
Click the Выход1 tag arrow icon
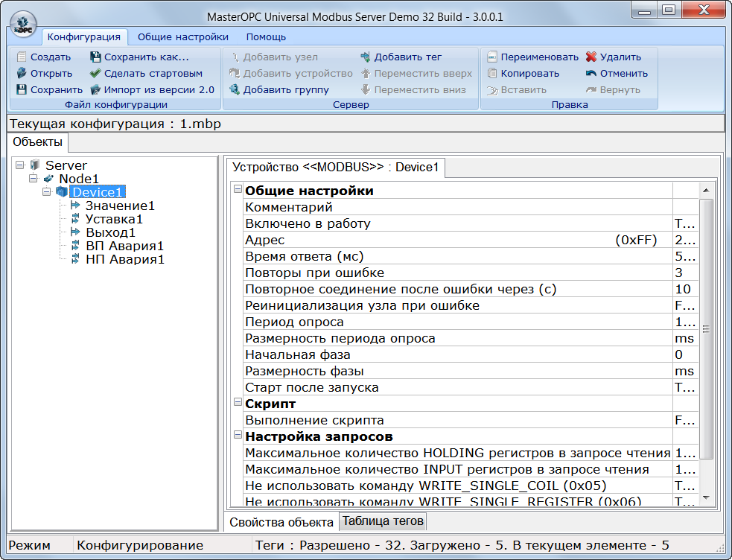click(x=75, y=232)
